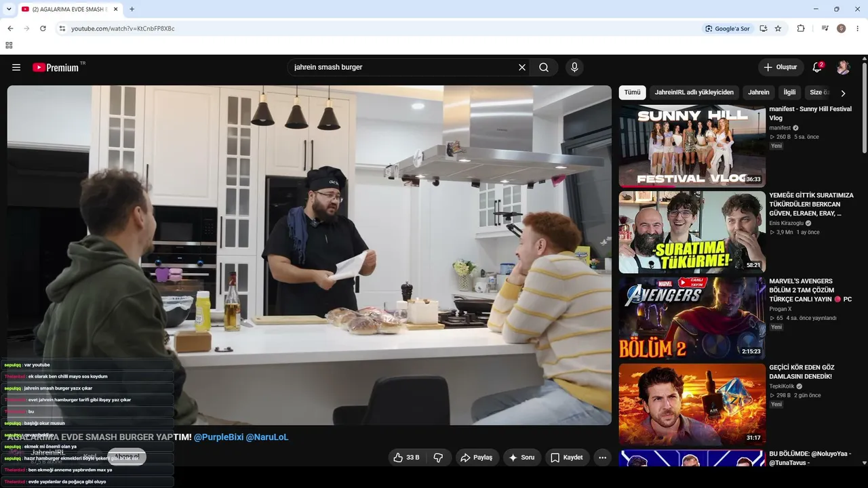
Task: Dislike the video with the thumbs-down
Action: (438, 457)
